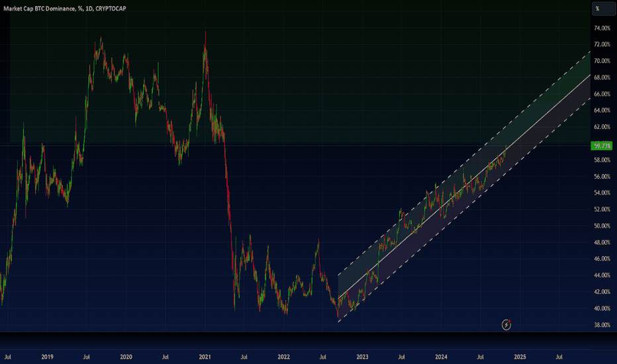The width and height of the screenshot is (617, 364).
Task: Click the 2019 time axis label
Action: 47,357
